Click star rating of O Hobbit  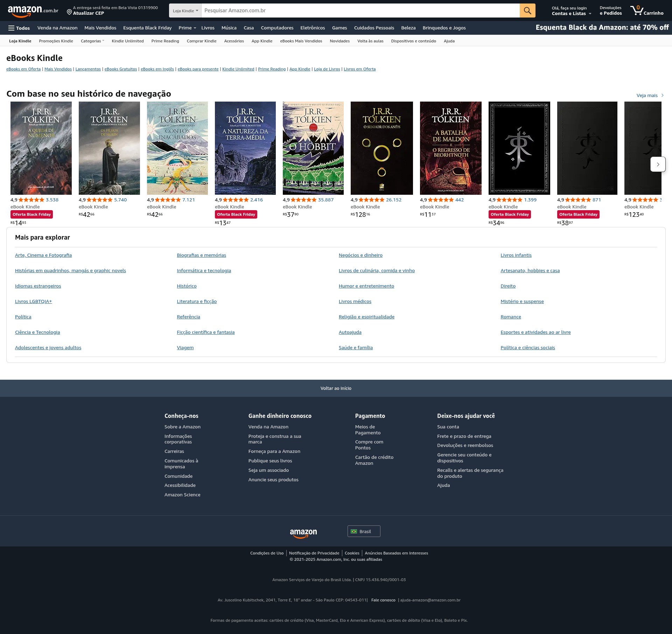pyautogui.click(x=303, y=200)
